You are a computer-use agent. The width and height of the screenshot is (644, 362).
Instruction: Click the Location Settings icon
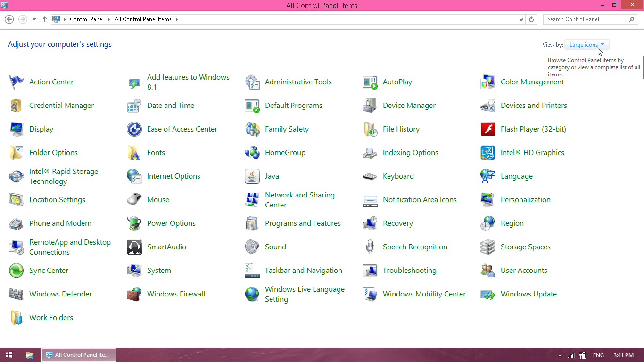(17, 200)
